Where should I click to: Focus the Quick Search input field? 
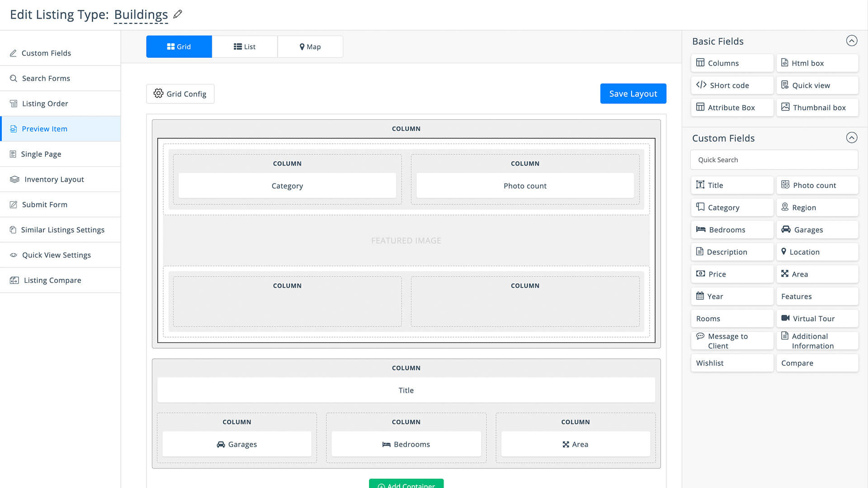774,160
